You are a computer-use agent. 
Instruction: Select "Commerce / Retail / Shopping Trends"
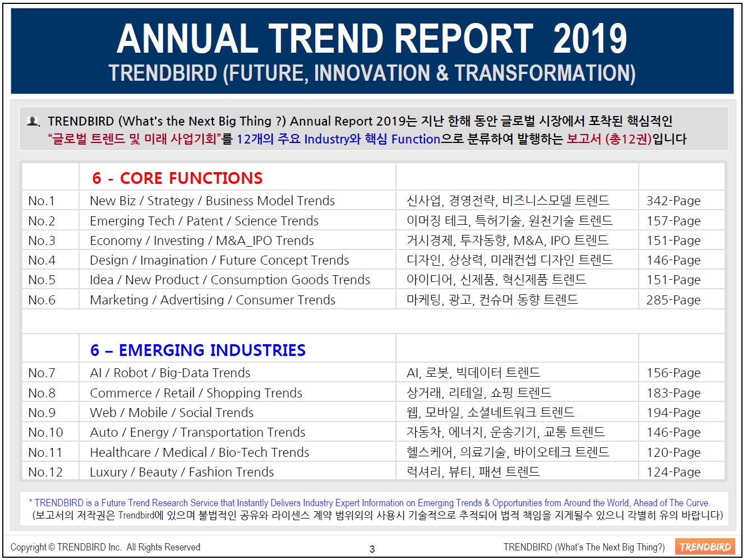[196, 393]
